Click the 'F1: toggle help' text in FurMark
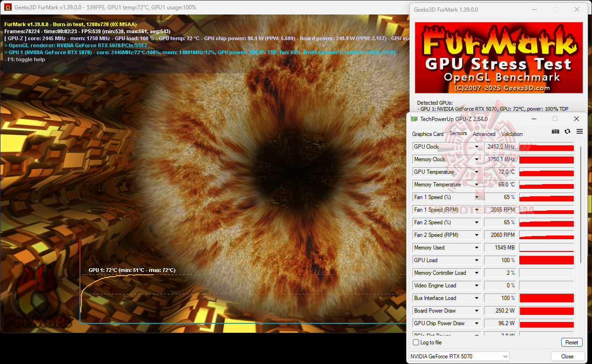Viewport: 592px width, 364px height. click(25, 59)
